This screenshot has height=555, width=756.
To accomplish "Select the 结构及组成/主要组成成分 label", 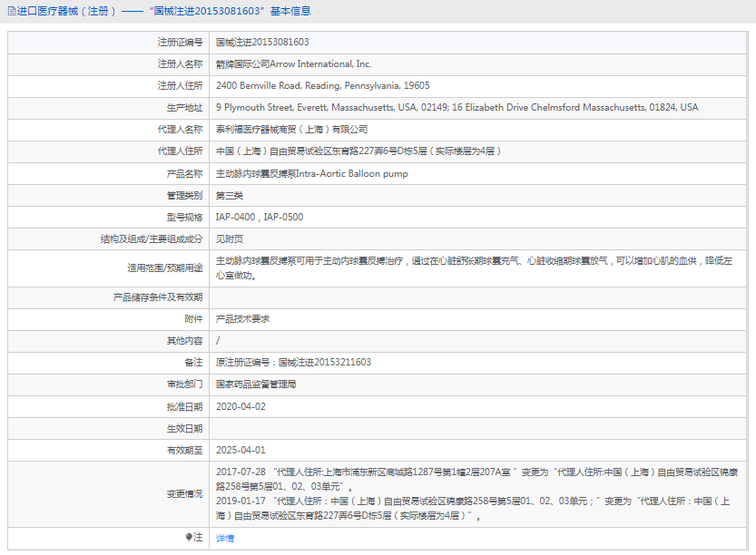I will click(x=152, y=239).
